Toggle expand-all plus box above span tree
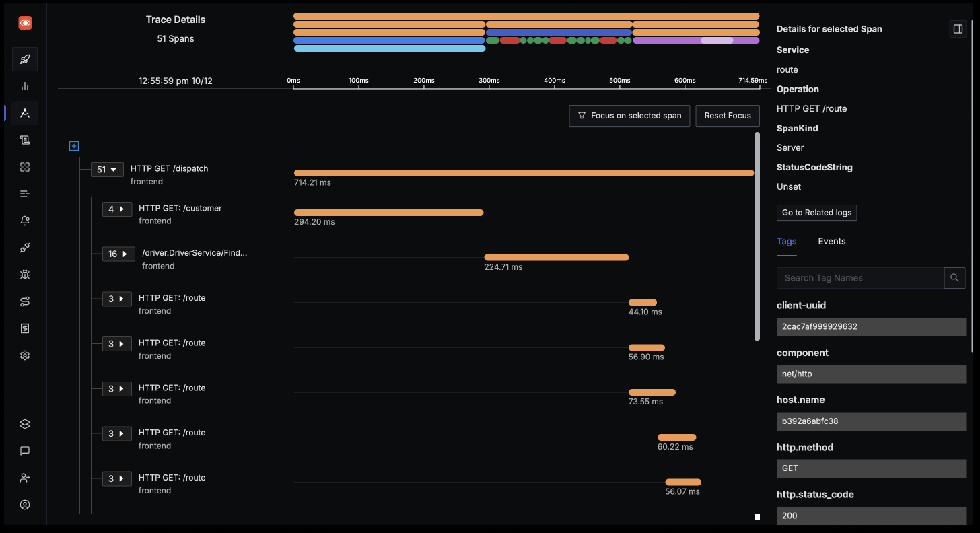The width and height of the screenshot is (980, 533). click(74, 146)
